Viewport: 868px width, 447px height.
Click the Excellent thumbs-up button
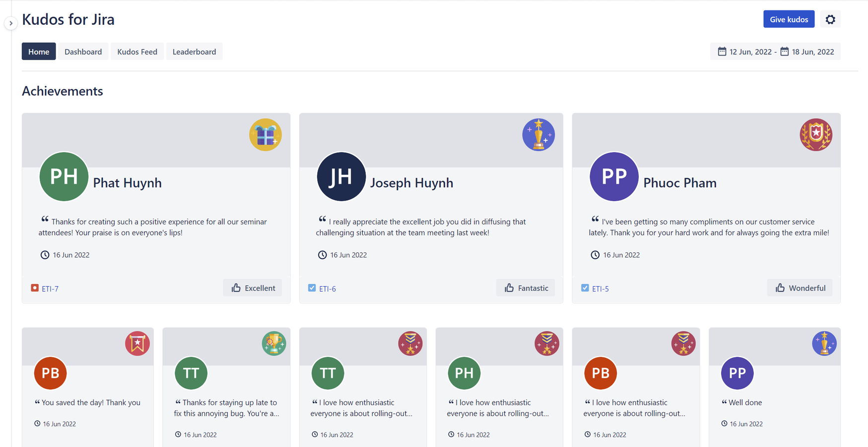pos(253,288)
